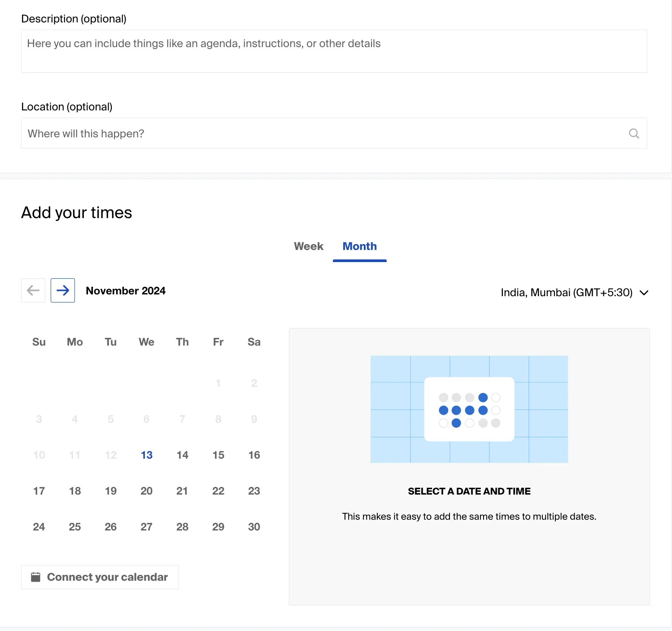Select Saturday November 16
Viewport: 672px width, 631px height.
pyautogui.click(x=254, y=455)
